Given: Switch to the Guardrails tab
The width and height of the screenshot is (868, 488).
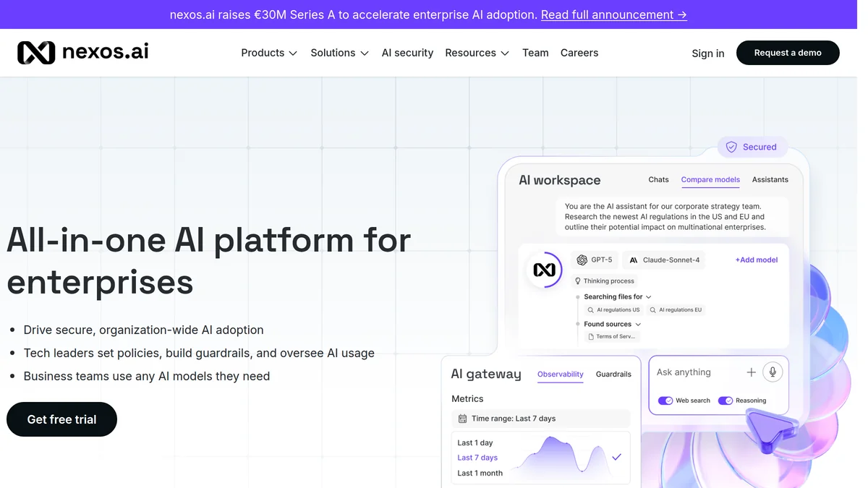Looking at the screenshot, I should (x=613, y=374).
